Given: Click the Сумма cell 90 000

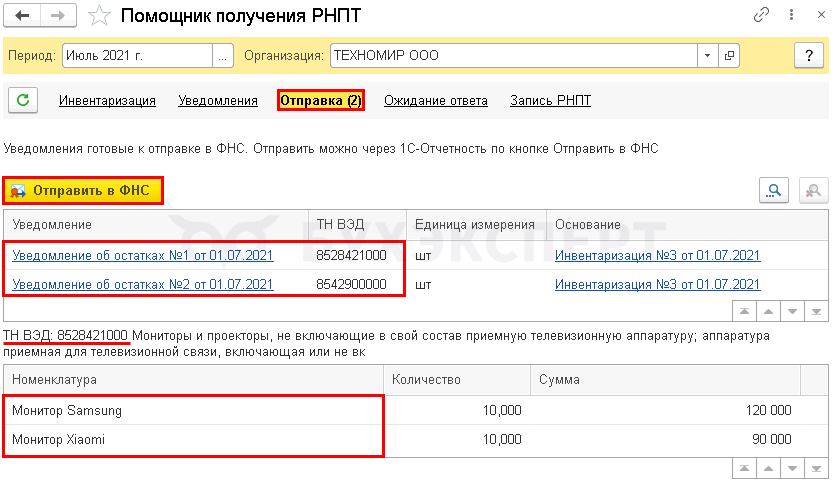Looking at the screenshot, I should coord(665,440).
